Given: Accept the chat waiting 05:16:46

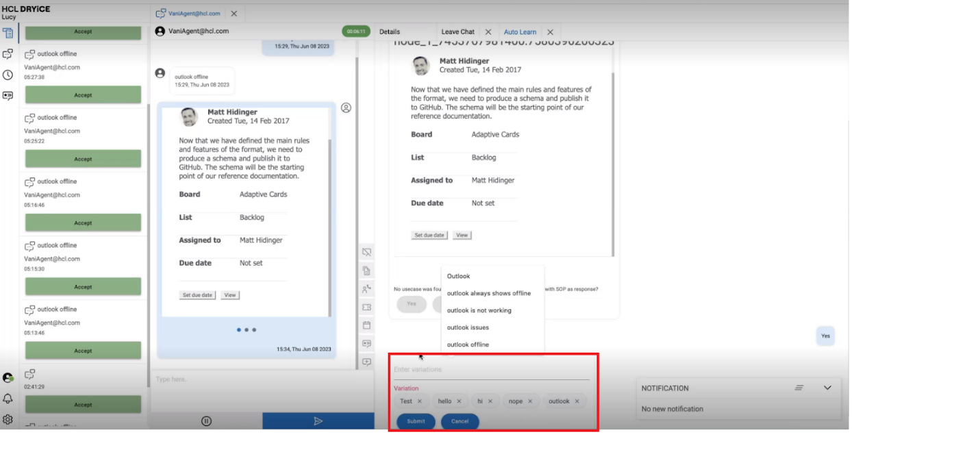Looking at the screenshot, I should pyautogui.click(x=83, y=223).
